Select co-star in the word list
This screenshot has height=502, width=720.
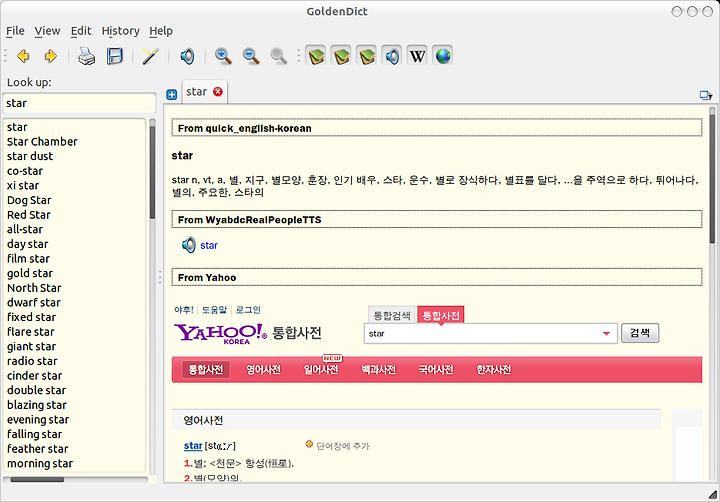point(25,171)
